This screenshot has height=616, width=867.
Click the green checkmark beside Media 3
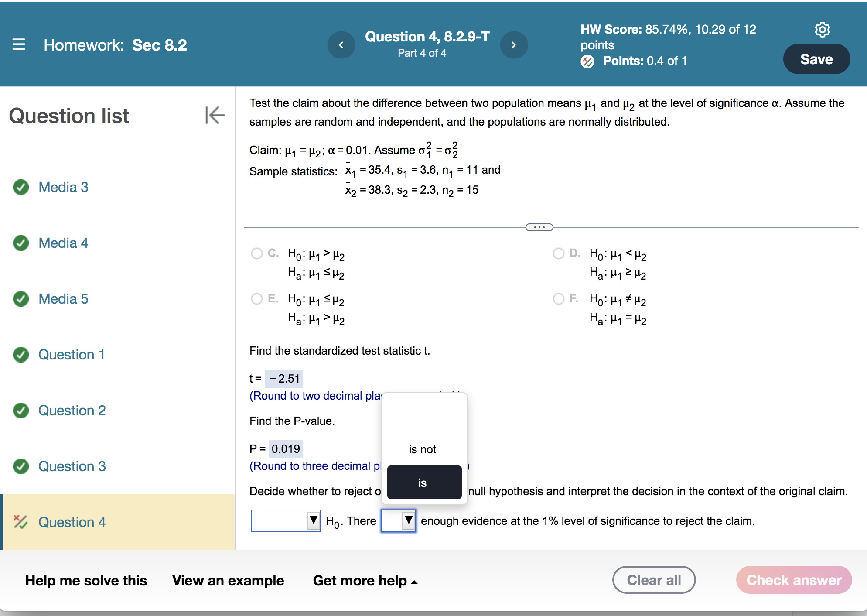pyautogui.click(x=21, y=187)
